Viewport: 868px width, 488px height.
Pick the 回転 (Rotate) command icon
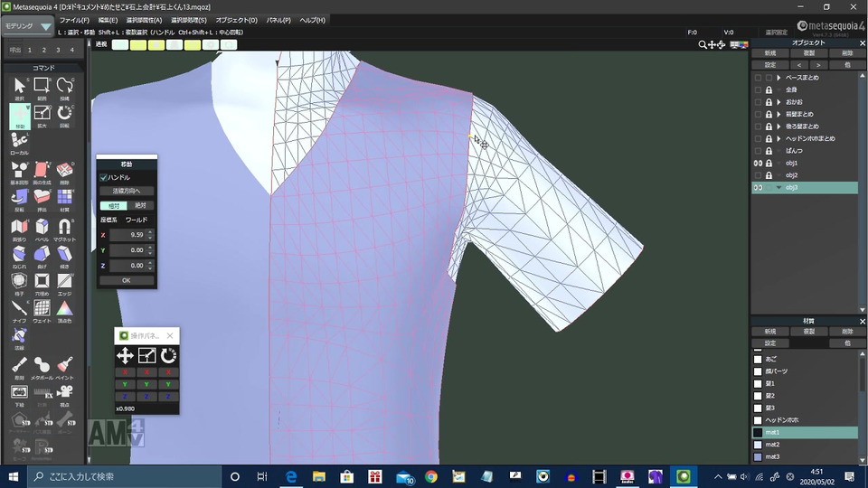(x=64, y=115)
